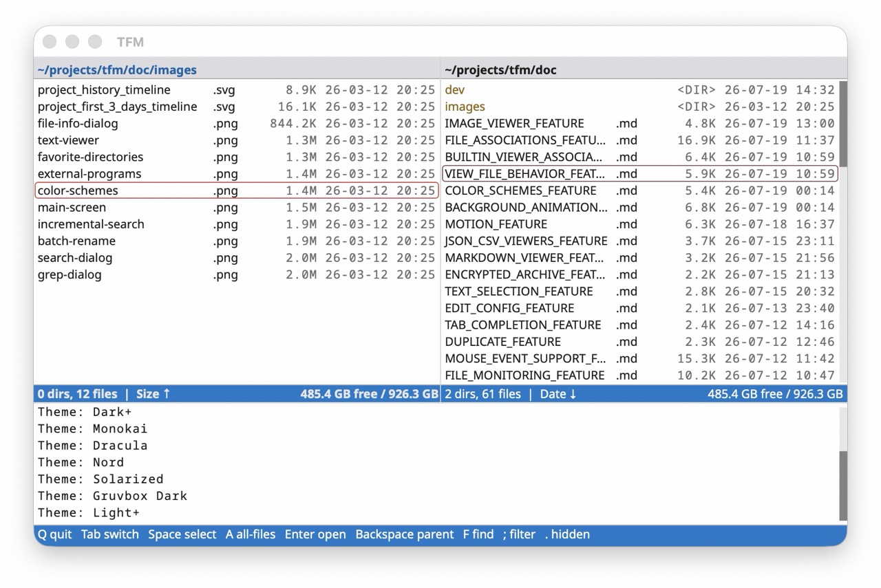
Task: Click the search-dialog .png entry
Action: tap(237, 258)
